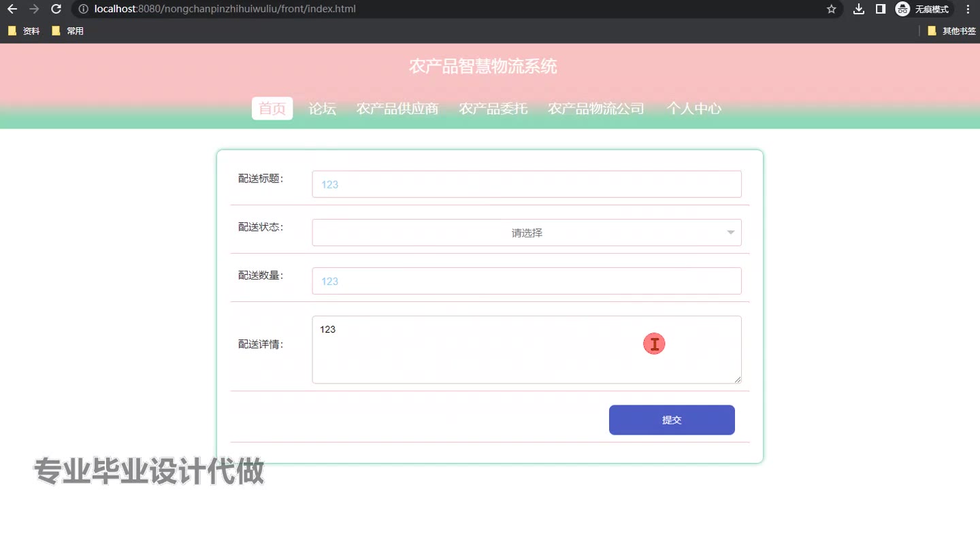Focus the 配送数量 input field

point(527,281)
